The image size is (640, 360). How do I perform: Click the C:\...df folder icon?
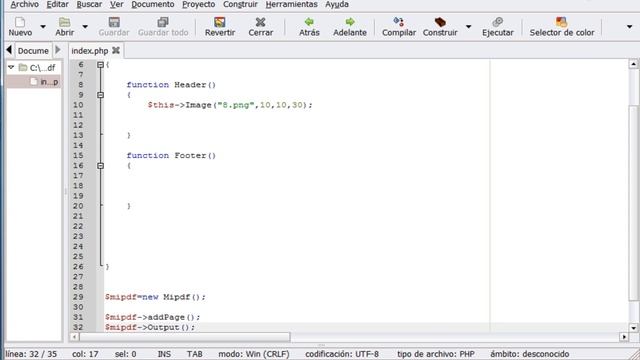coord(23,67)
